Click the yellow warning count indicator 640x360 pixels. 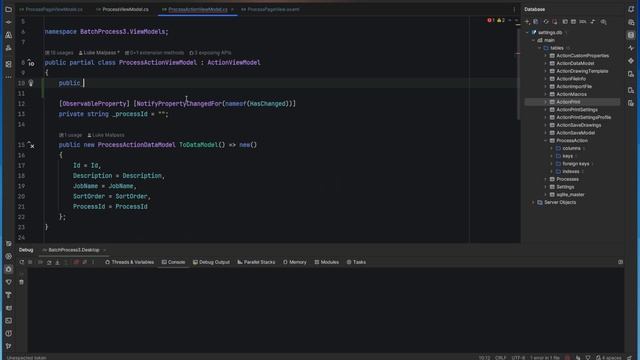click(x=501, y=20)
